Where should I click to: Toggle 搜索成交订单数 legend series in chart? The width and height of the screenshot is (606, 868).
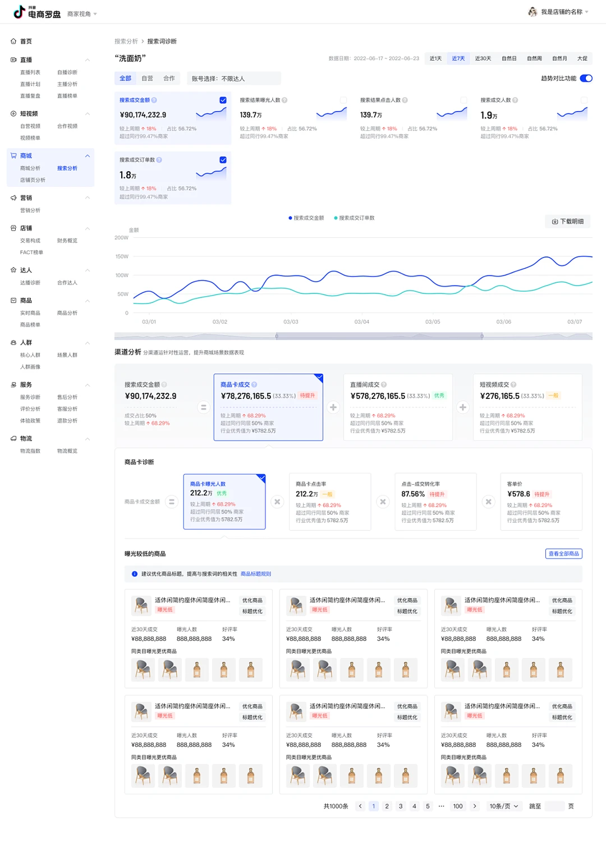354,218
